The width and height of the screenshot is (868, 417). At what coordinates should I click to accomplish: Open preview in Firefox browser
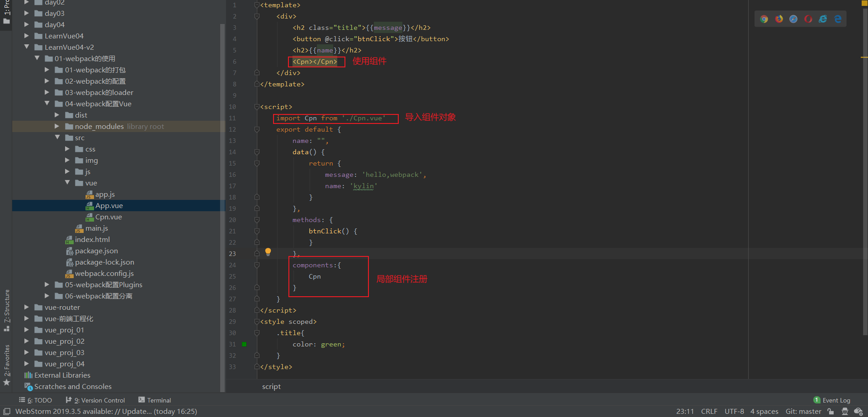[779, 19]
